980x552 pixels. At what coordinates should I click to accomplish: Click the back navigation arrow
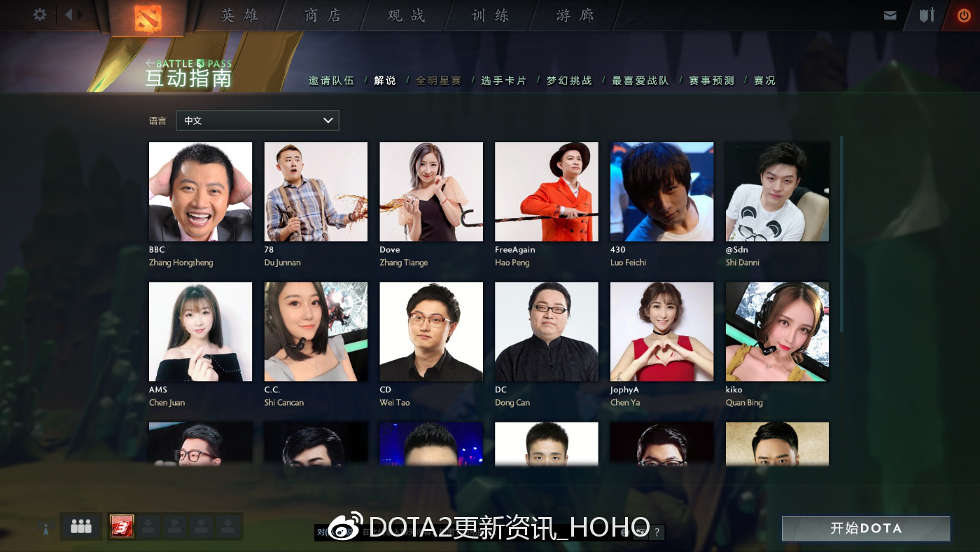click(69, 14)
